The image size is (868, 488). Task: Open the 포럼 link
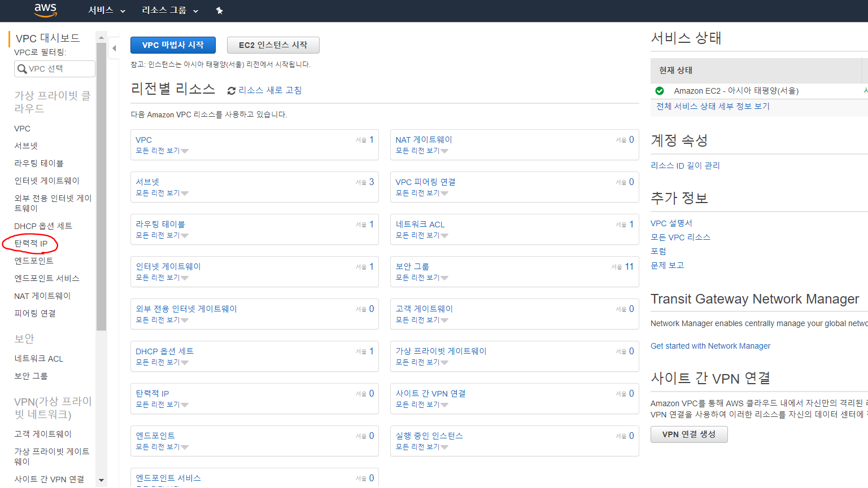(658, 252)
